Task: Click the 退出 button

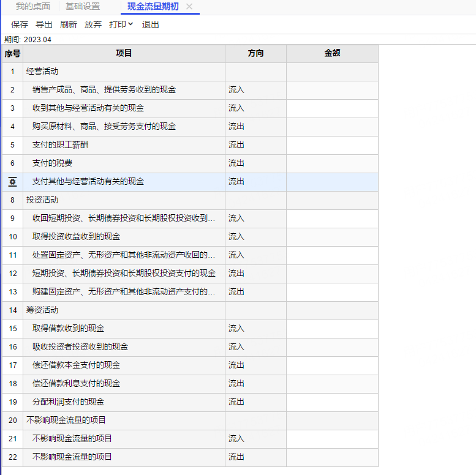Action: pyautogui.click(x=151, y=24)
